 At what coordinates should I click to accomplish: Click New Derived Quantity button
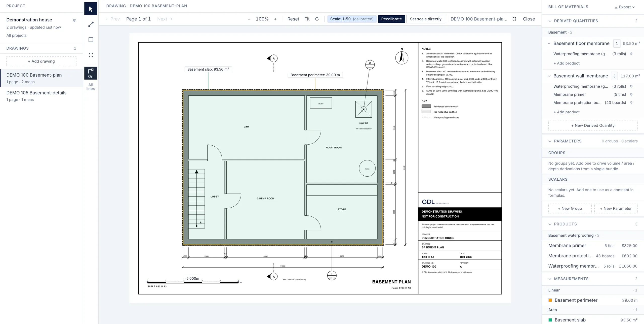tap(593, 125)
